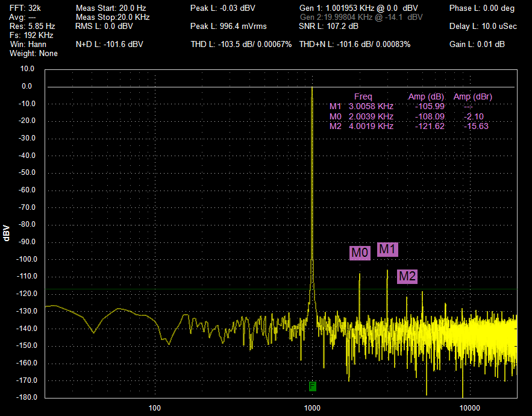Click amplitude value -108.09
532x416 pixels.
430,116
